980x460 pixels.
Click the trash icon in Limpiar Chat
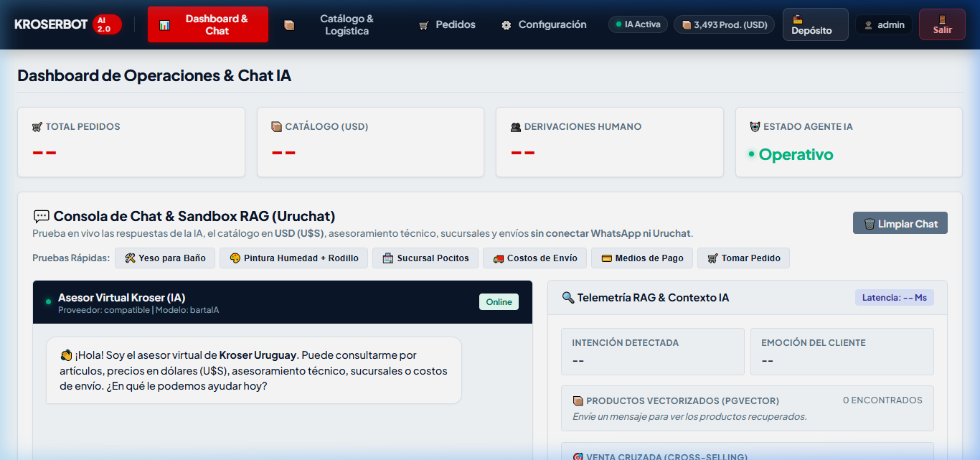coord(870,224)
